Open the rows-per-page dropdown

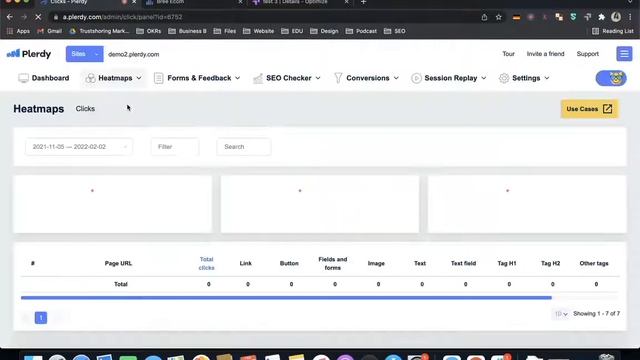(561, 314)
